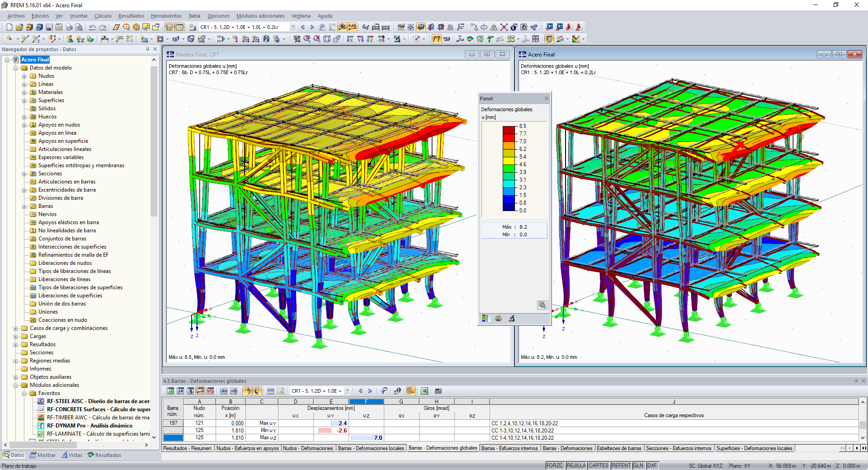Image resolution: width=868 pixels, height=470 pixels.
Task: Toggle REJILLA in the status bar
Action: 576,465
